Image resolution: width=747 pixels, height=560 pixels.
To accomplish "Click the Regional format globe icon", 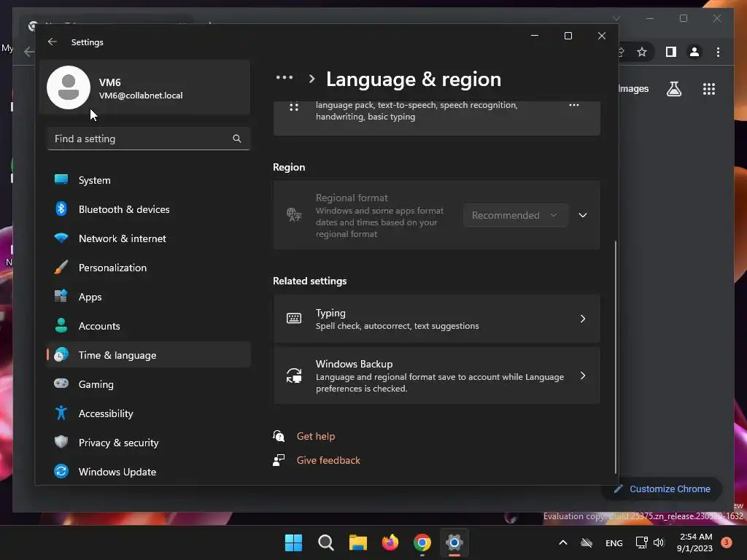I will coord(294,215).
